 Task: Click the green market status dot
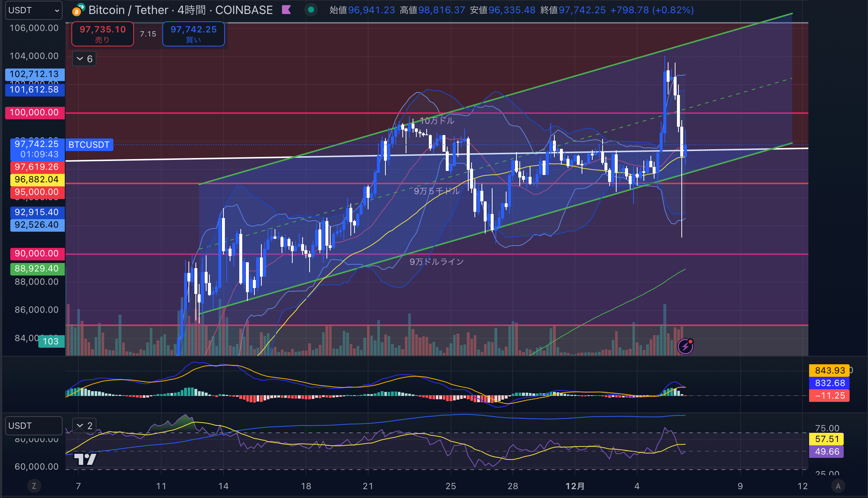point(311,10)
